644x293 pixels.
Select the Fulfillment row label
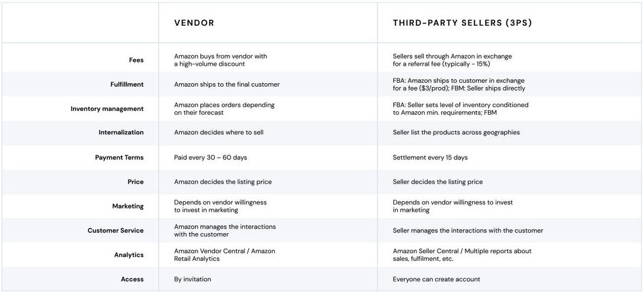click(127, 84)
